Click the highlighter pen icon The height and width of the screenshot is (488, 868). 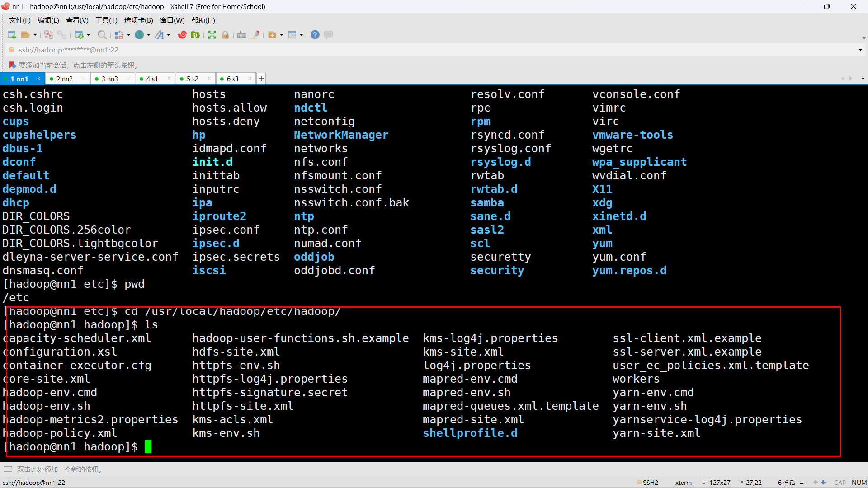pos(255,35)
